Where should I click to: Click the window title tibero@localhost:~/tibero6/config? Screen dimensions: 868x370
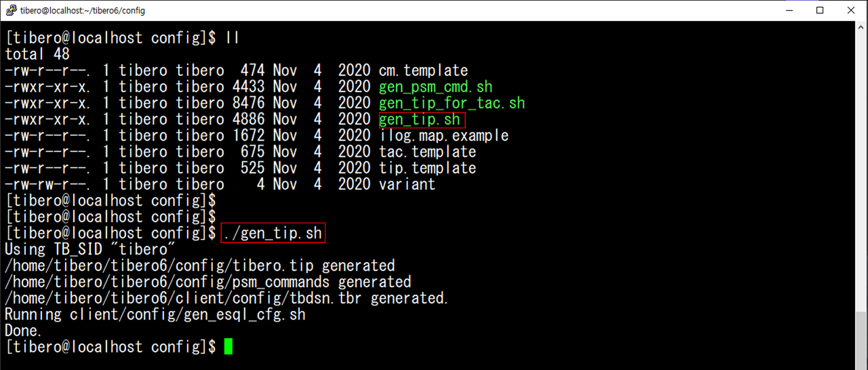pyautogui.click(x=83, y=10)
